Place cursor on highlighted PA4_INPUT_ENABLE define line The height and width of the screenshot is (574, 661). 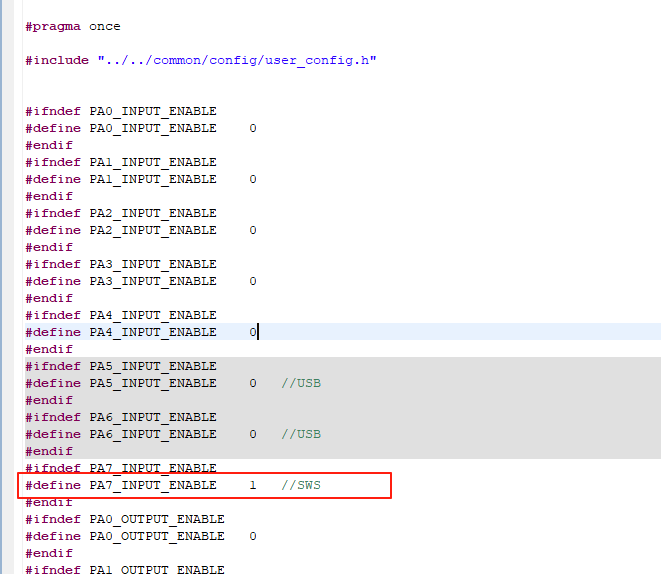(x=342, y=332)
